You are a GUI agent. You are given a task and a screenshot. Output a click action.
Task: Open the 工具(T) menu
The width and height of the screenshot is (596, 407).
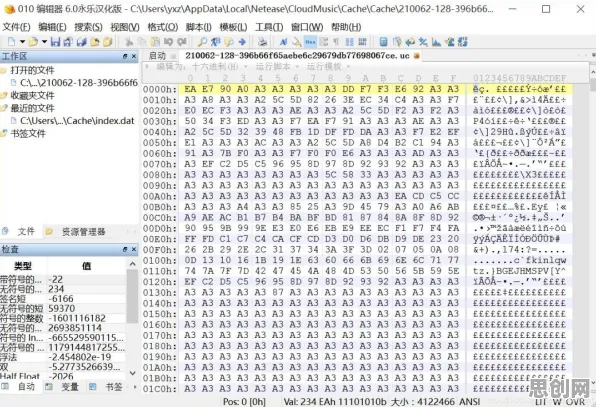[269, 27]
